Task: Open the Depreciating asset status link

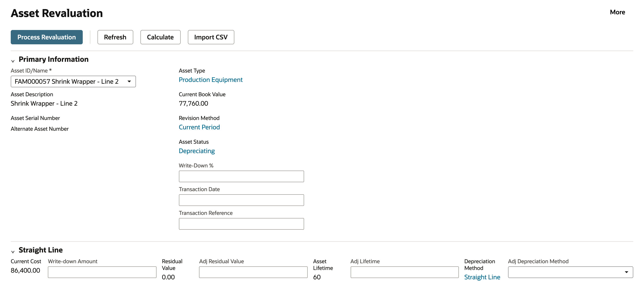Action: point(197,151)
